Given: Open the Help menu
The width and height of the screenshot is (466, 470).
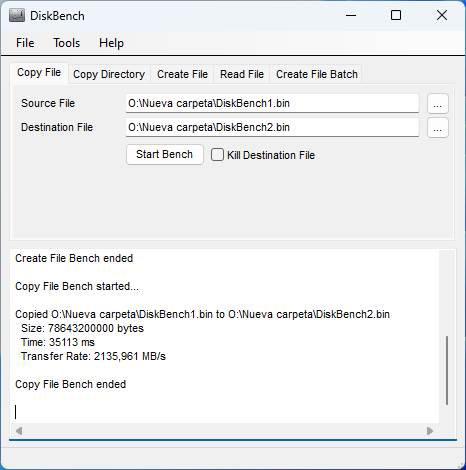Looking at the screenshot, I should click(x=111, y=43).
